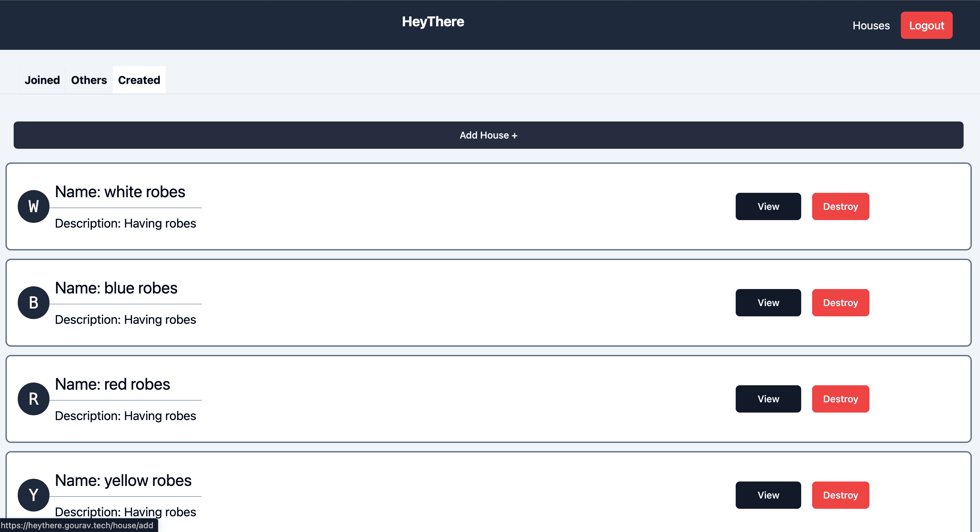
Task: View the blue robes house
Action: tap(768, 303)
